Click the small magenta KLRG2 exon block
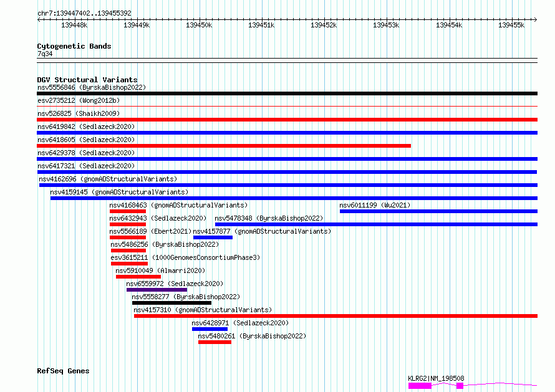This screenshot has height=392, width=555. point(460,386)
